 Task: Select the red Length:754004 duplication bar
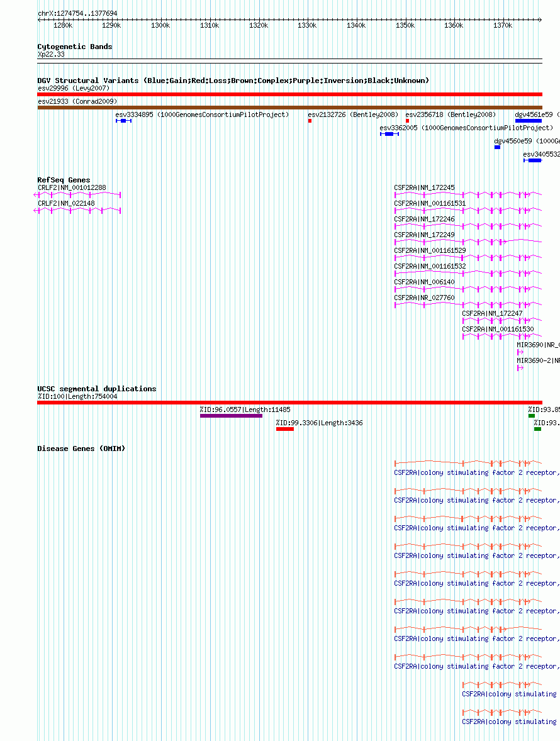289,403
